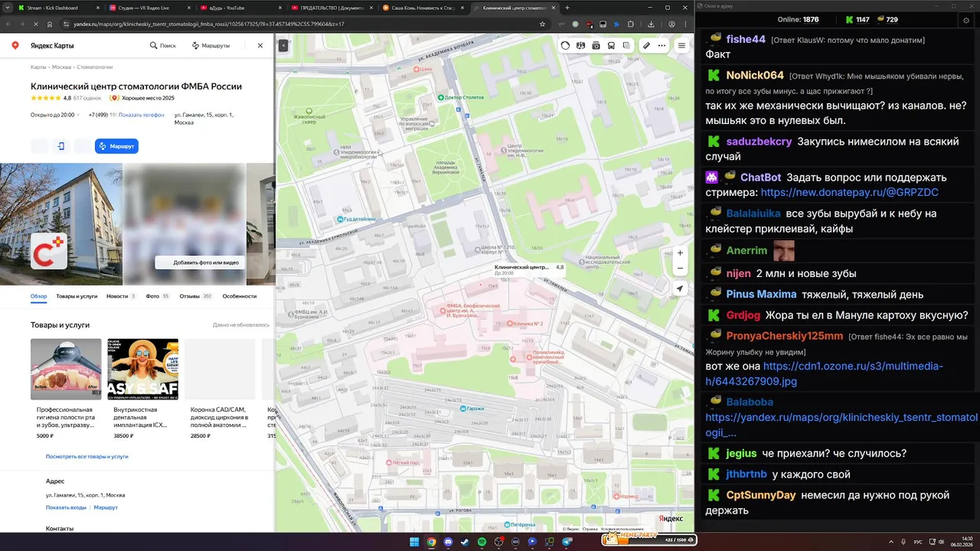Open a new browser tab
The width and height of the screenshot is (980, 551).
tap(567, 8)
